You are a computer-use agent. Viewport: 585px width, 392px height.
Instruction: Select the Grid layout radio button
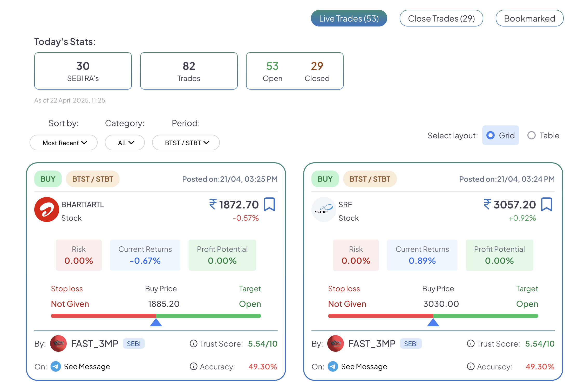pyautogui.click(x=490, y=135)
